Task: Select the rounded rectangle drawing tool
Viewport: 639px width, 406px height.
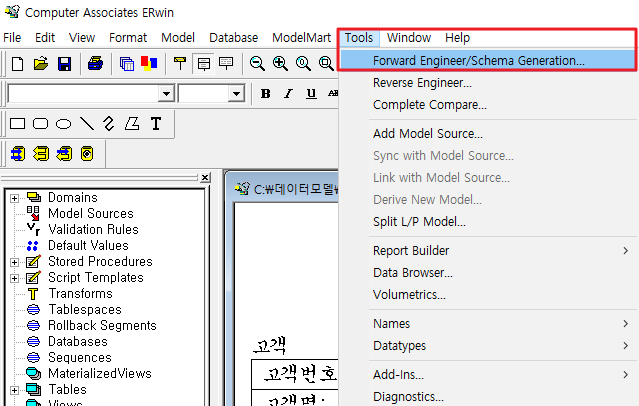Action: 40,124
